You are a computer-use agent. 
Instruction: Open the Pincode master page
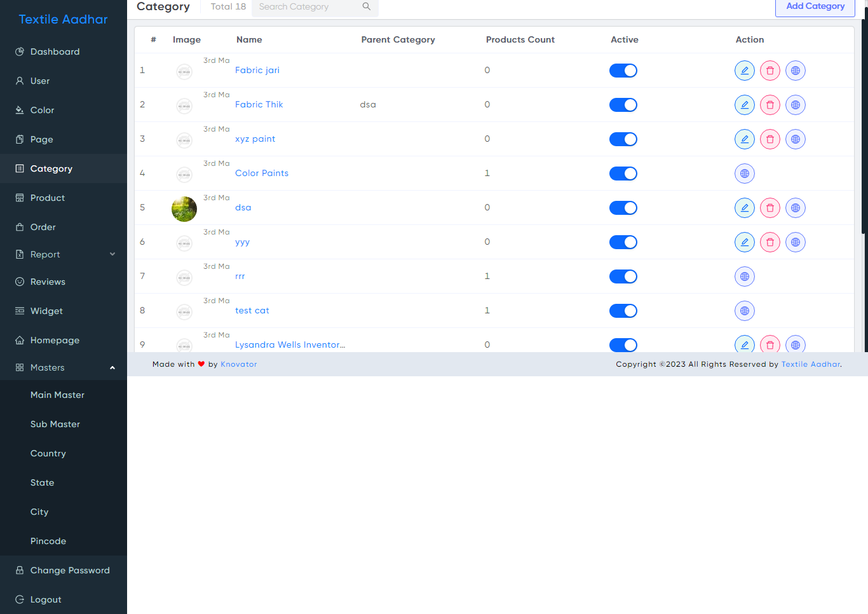pos(48,541)
